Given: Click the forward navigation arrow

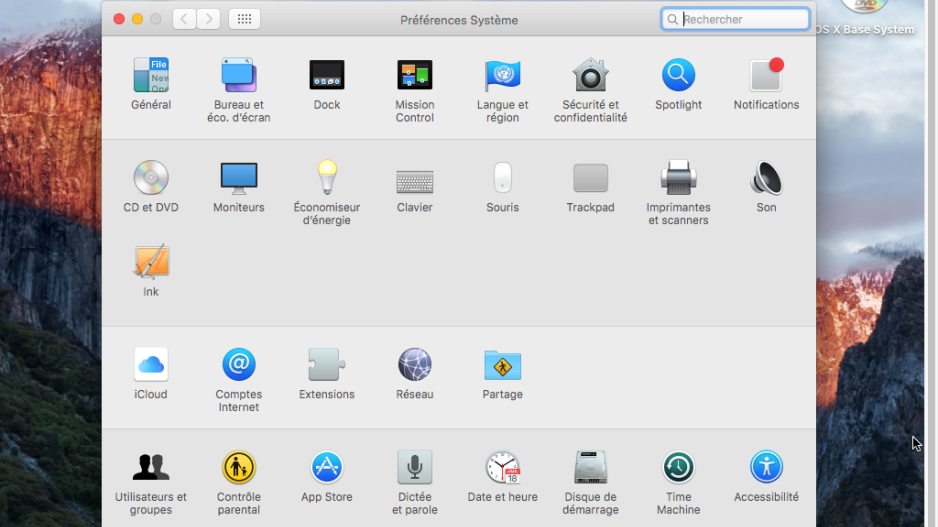Looking at the screenshot, I should [x=209, y=19].
